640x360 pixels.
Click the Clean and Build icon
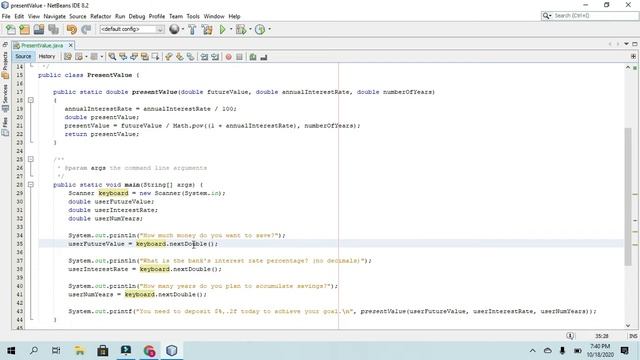[x=207, y=29]
